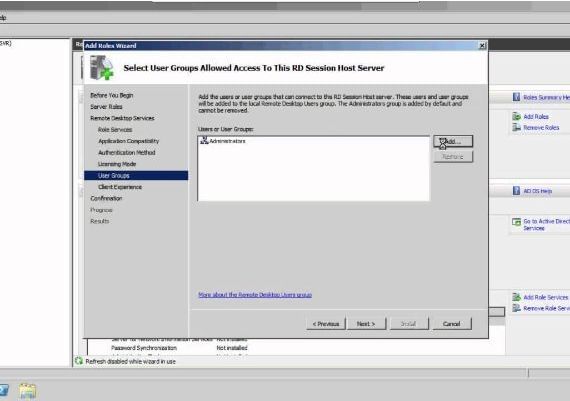Click the refresh icon in Server Manager status bar
Image resolution: width=570 pixels, height=401 pixels.
pos(79,361)
